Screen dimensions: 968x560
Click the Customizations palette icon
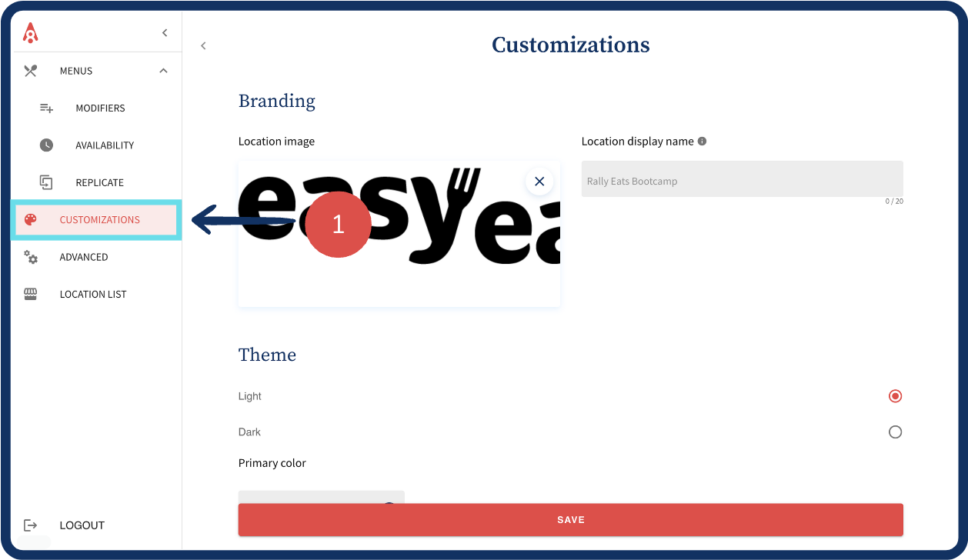tap(30, 219)
